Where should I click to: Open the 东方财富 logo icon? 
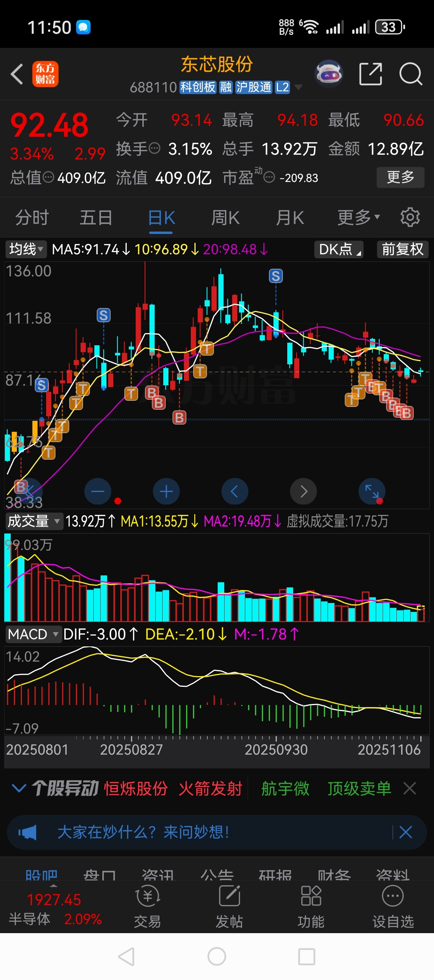pyautogui.click(x=45, y=74)
